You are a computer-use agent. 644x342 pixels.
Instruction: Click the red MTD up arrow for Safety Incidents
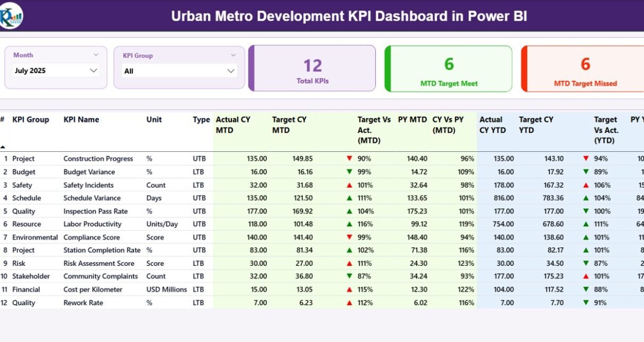(x=349, y=185)
